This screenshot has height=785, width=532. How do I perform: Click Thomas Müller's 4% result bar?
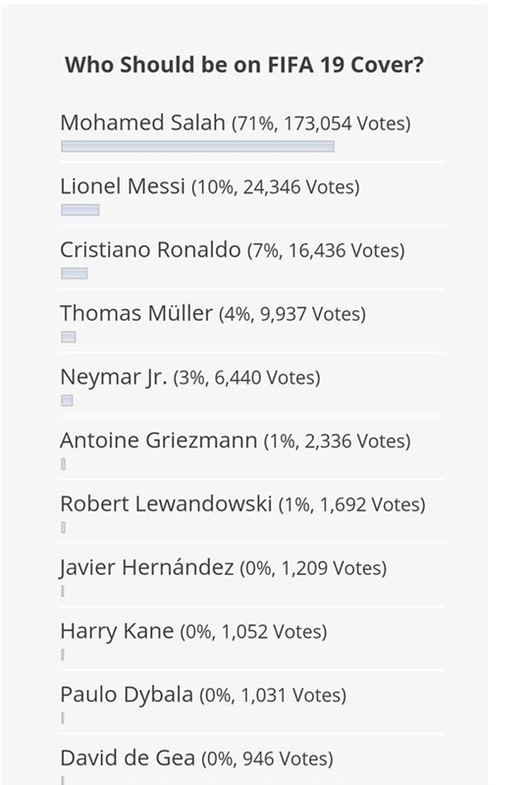[x=69, y=337]
